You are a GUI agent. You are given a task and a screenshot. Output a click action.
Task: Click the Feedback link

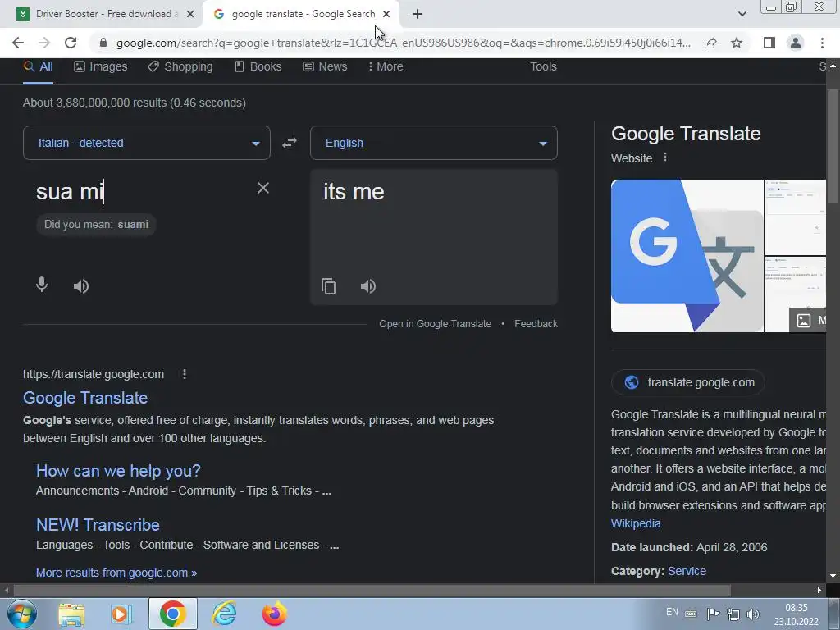coord(536,324)
